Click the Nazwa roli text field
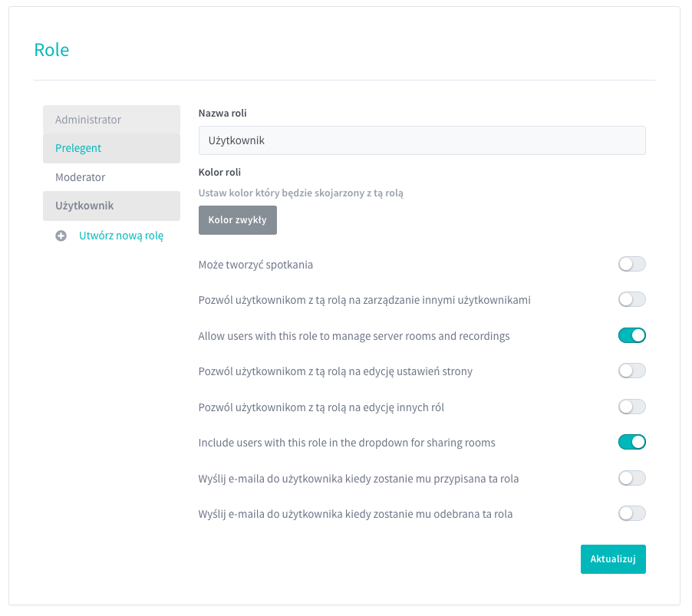The image size is (692, 616). point(421,140)
